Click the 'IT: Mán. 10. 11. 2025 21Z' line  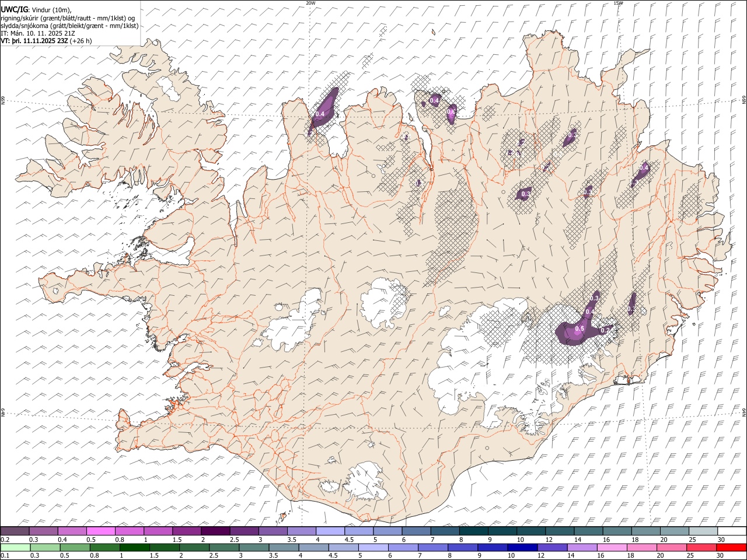pos(38,33)
